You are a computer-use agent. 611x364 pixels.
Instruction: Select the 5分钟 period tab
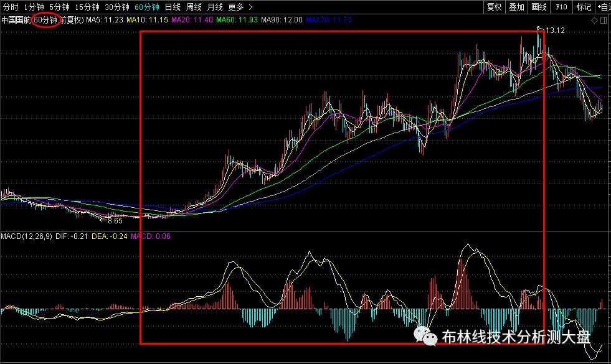click(59, 7)
